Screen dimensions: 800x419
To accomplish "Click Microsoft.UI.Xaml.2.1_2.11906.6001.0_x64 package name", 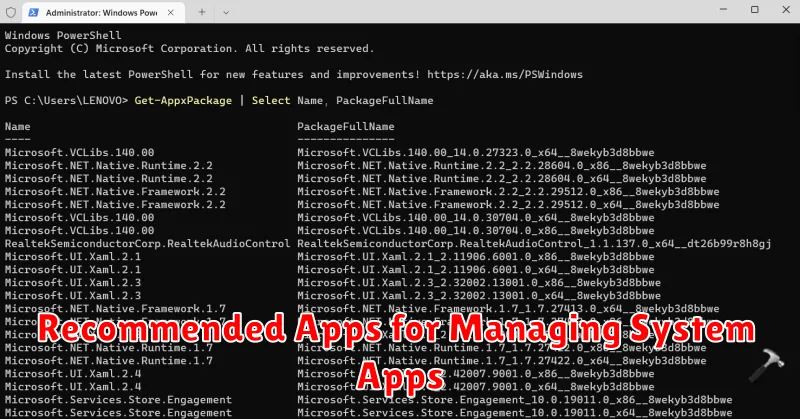I will tap(476, 269).
